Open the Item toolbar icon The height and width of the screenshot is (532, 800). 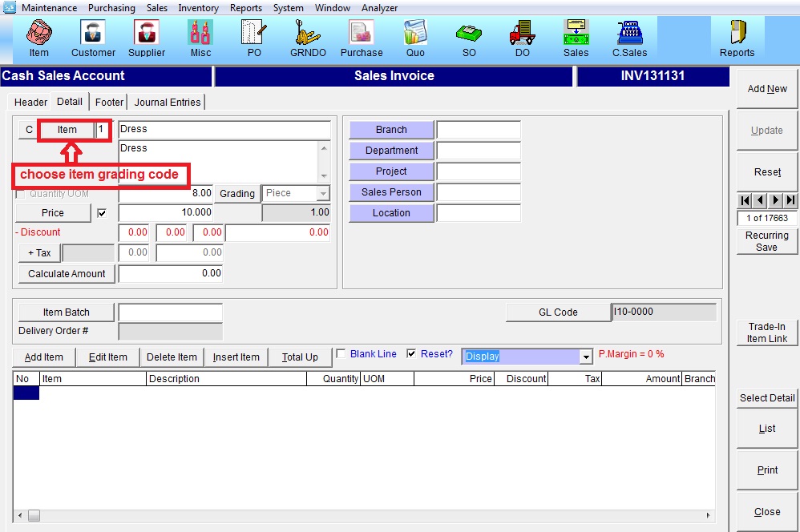tap(38, 38)
